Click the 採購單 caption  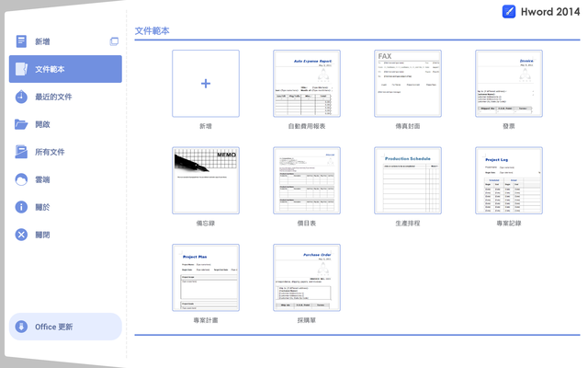click(307, 320)
